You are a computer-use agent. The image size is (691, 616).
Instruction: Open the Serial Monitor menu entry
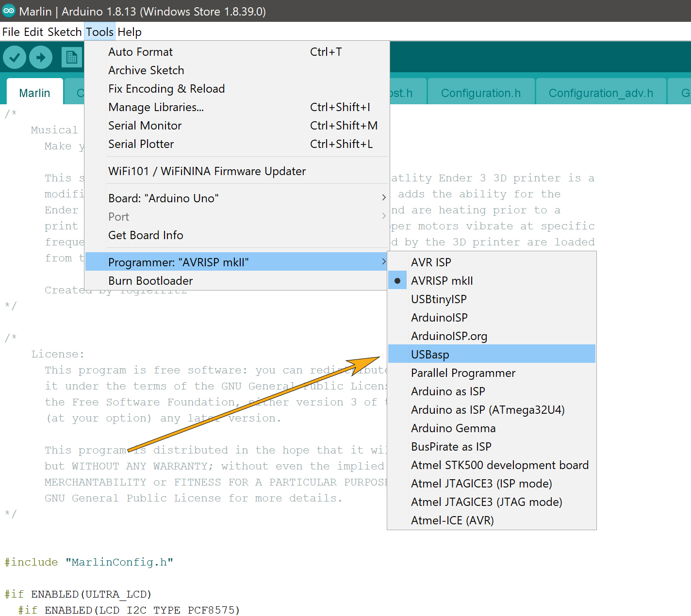(145, 126)
